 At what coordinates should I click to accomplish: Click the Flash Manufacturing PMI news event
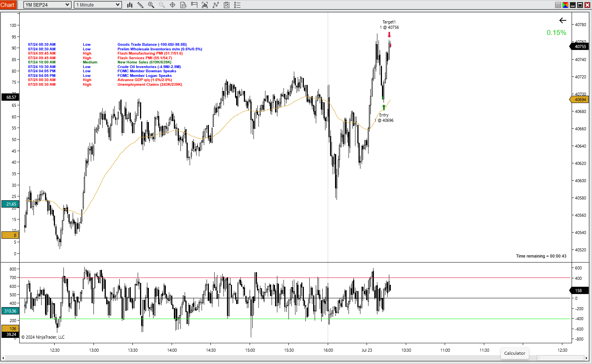point(150,53)
